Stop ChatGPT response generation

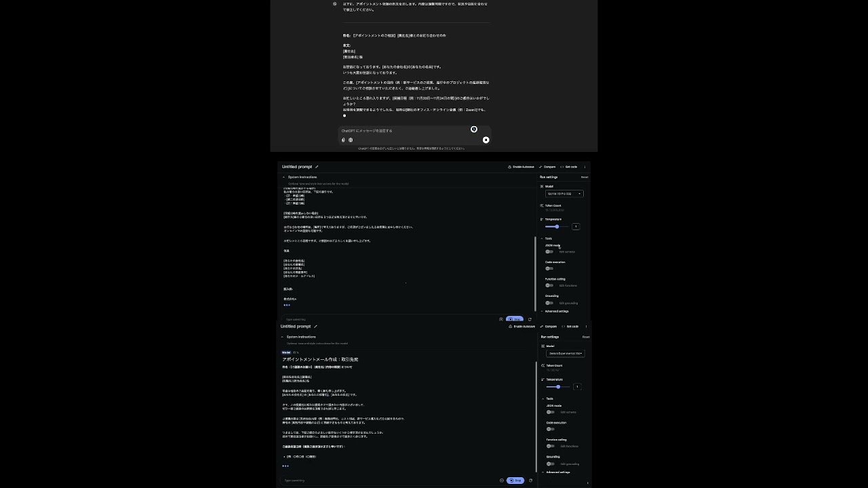click(x=486, y=140)
